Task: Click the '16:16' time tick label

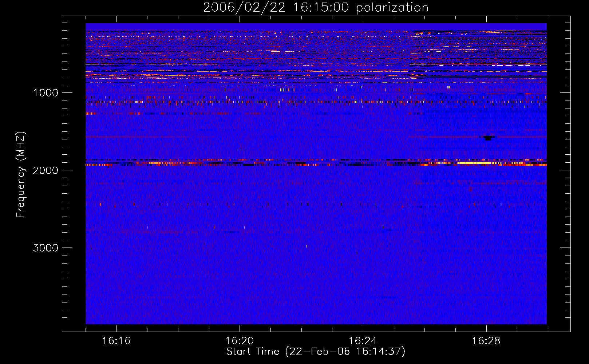Action: [116, 341]
